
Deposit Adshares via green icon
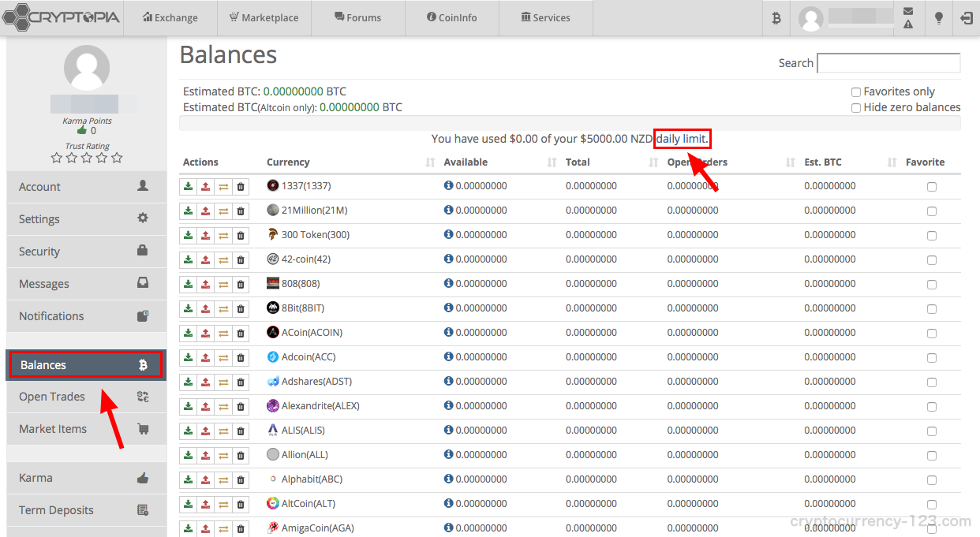coord(188,382)
